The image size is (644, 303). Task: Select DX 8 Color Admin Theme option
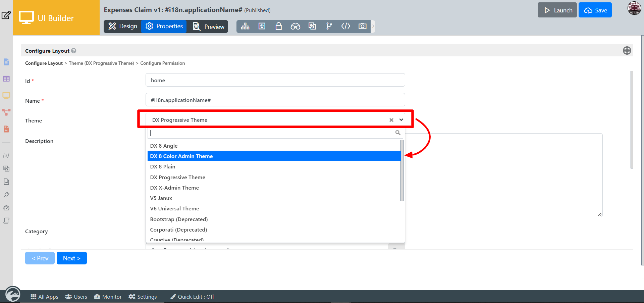[274, 156]
